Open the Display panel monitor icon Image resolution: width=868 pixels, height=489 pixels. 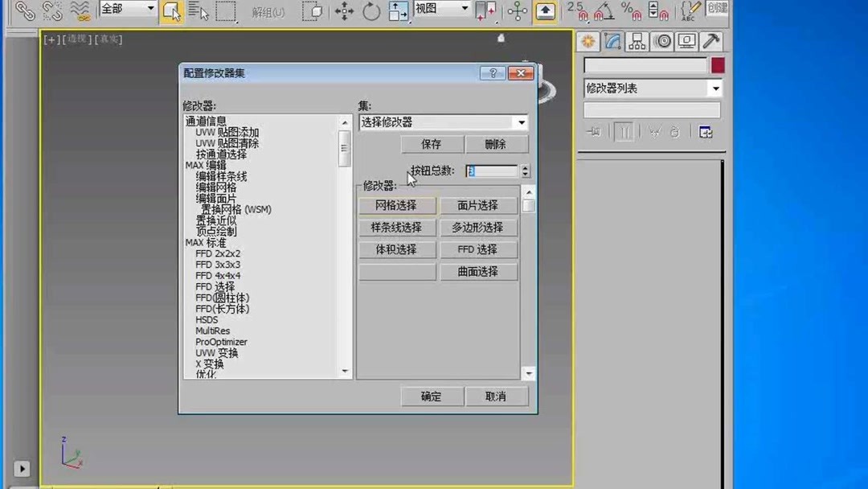tap(685, 41)
